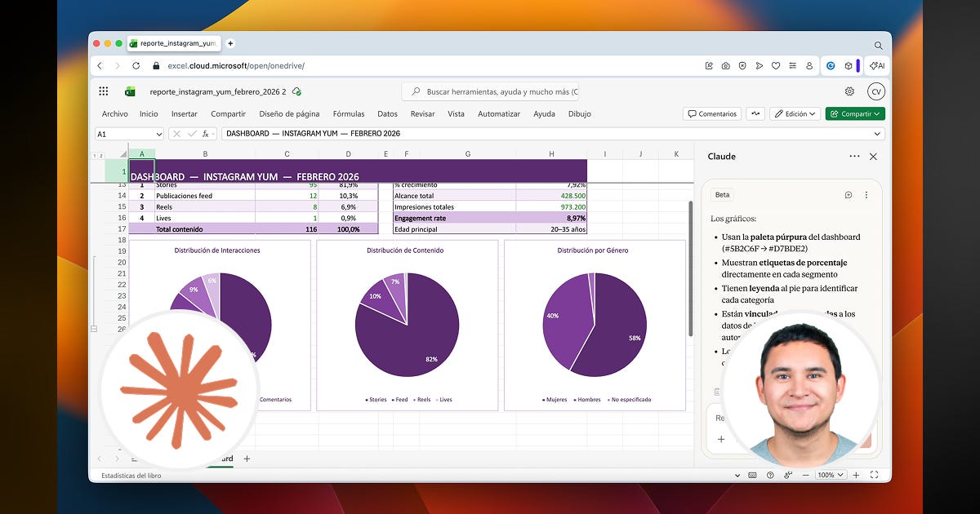Viewport: 980px width, 514px height.
Task: Go back in browser history
Action: 100,65
